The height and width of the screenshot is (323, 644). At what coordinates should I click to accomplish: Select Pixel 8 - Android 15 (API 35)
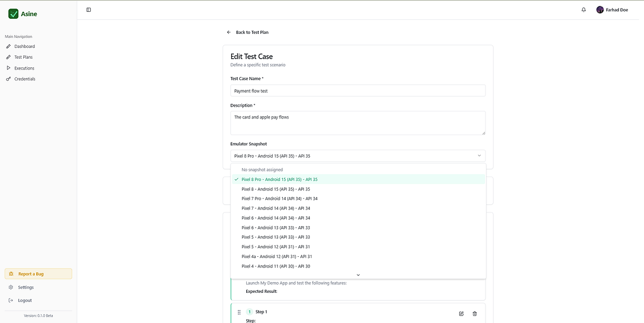[x=358, y=189]
